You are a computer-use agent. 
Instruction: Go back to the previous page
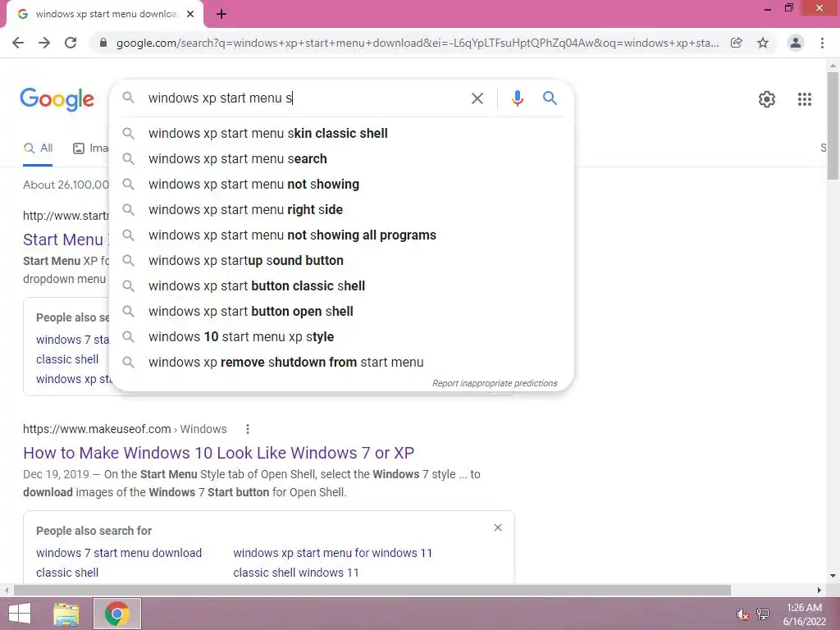coord(18,43)
